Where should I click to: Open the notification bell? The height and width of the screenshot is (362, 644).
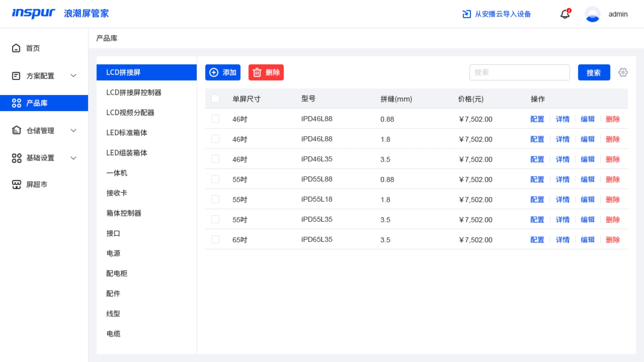click(x=565, y=14)
